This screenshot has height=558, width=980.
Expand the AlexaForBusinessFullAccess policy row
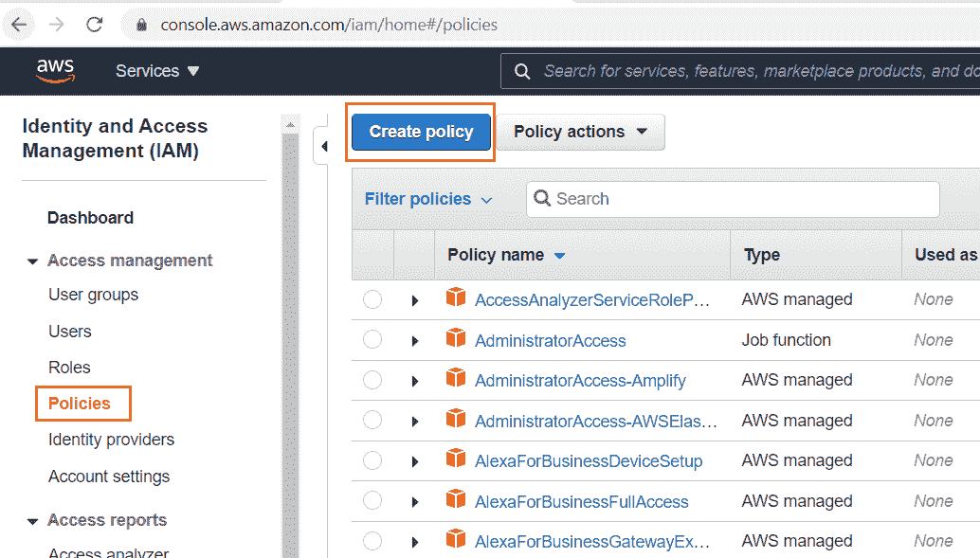(415, 502)
